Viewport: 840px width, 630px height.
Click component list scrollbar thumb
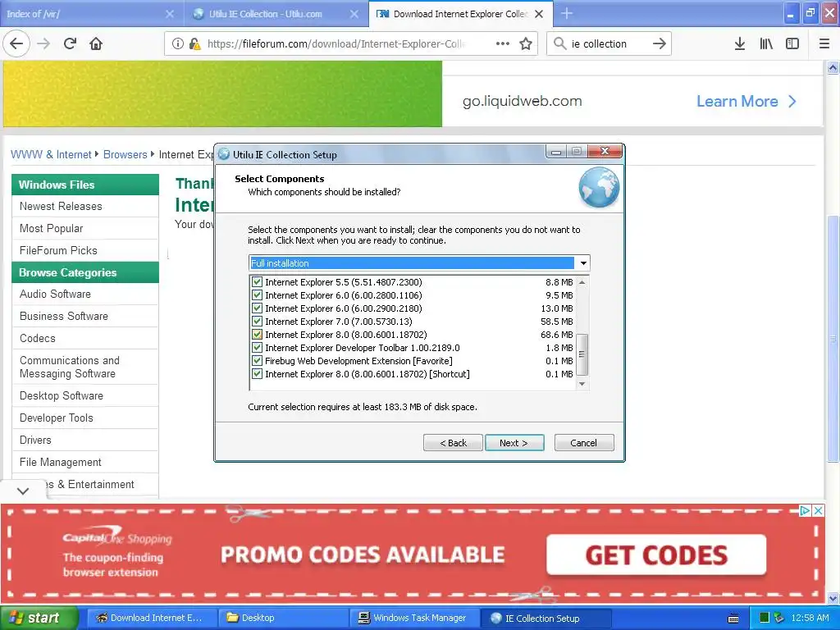coord(582,354)
